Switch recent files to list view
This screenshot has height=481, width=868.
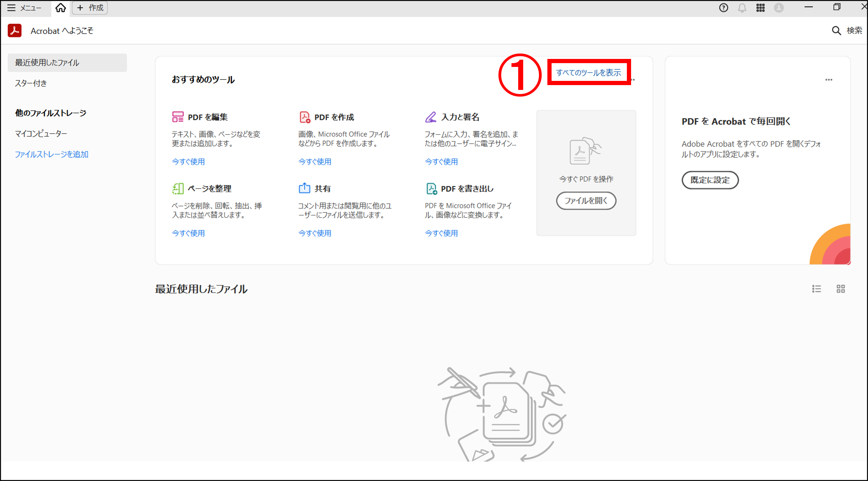(x=816, y=289)
